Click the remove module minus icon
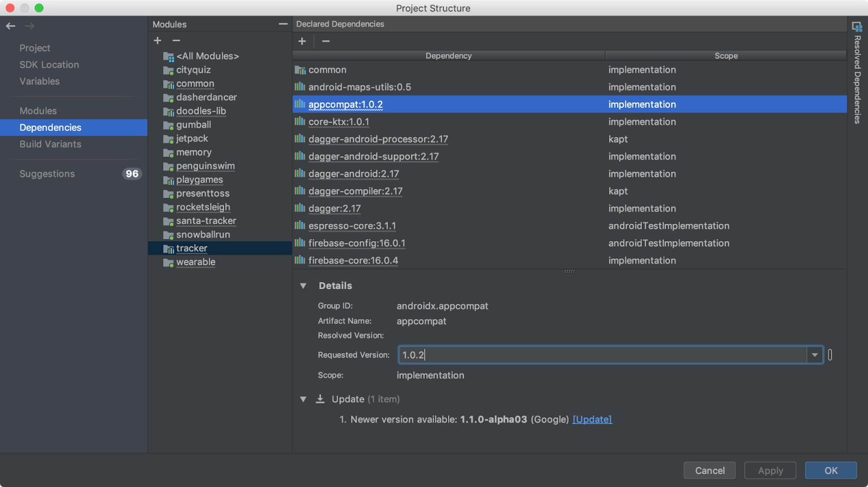This screenshot has height=487, width=868. point(176,41)
